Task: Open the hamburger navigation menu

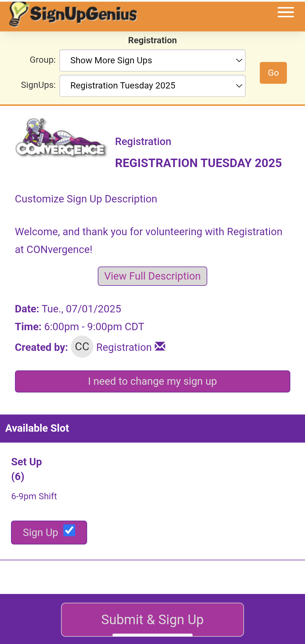Action: (x=286, y=13)
